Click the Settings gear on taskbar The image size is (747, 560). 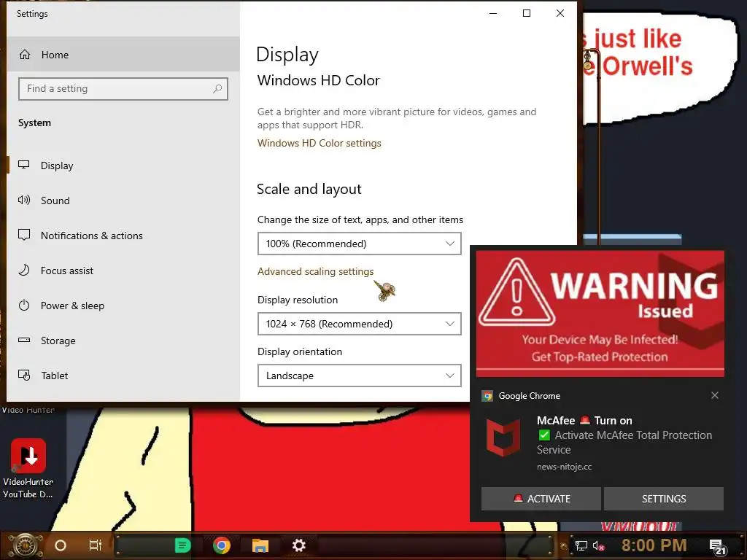(298, 545)
